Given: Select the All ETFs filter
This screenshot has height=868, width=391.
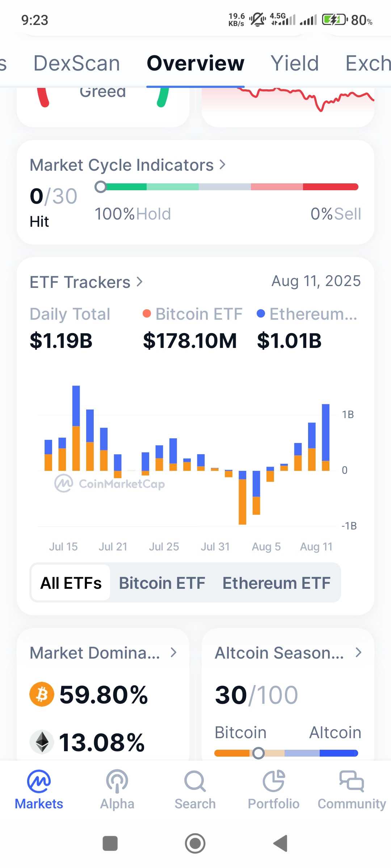Looking at the screenshot, I should tap(71, 583).
